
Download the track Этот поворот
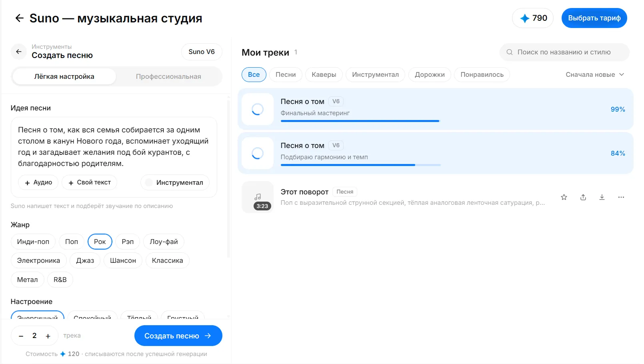click(x=602, y=197)
